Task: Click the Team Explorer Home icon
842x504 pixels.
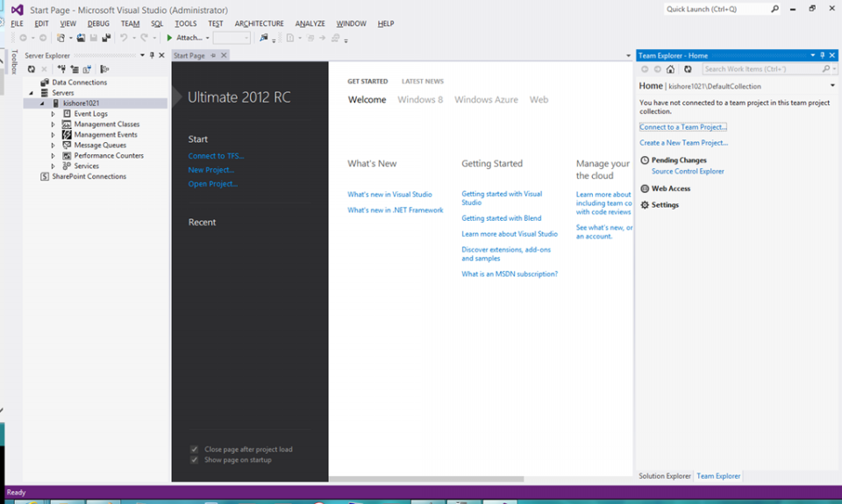Action: [670, 69]
